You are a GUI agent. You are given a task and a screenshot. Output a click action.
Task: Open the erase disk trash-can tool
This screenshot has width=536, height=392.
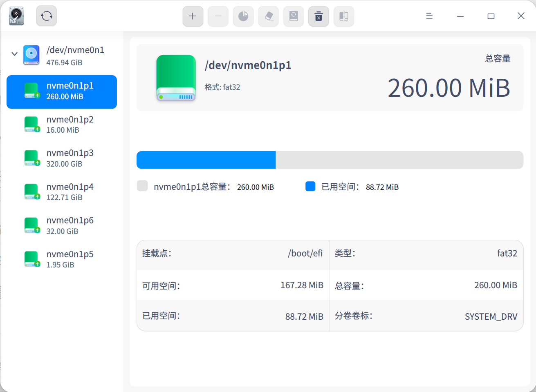click(x=318, y=16)
